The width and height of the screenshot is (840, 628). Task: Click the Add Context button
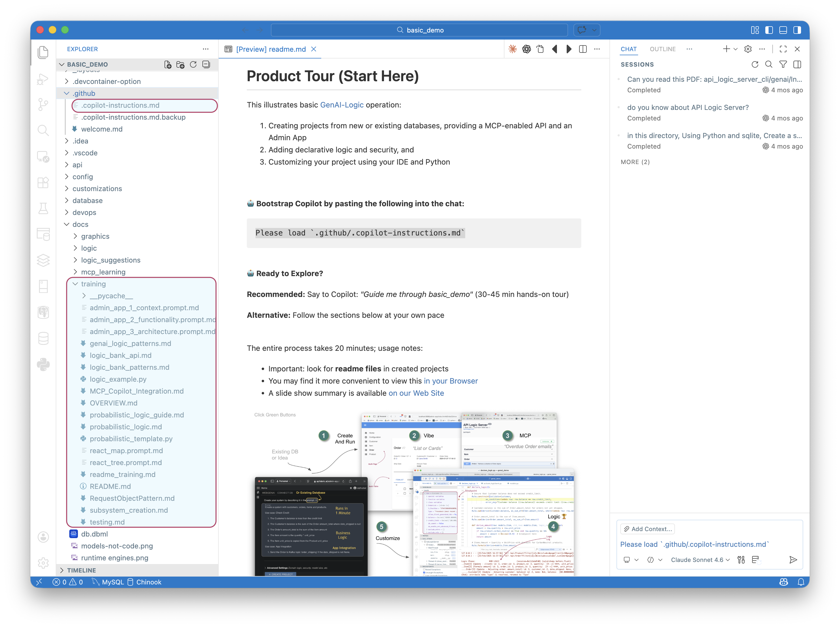pos(648,529)
